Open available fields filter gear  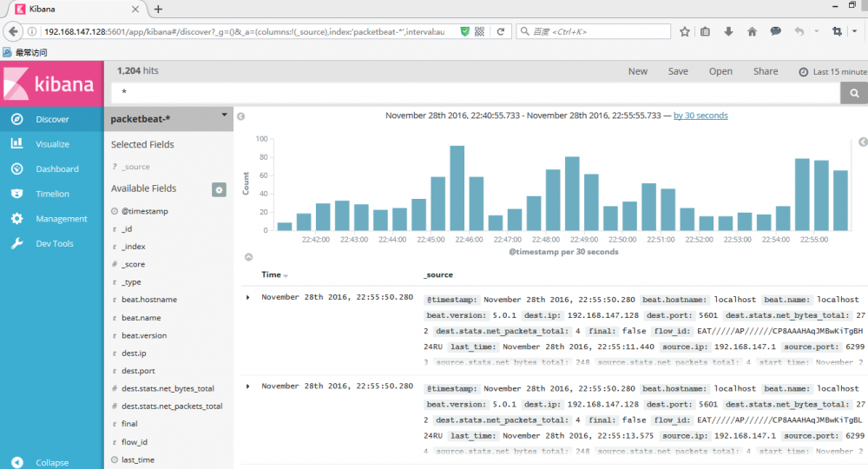click(220, 190)
